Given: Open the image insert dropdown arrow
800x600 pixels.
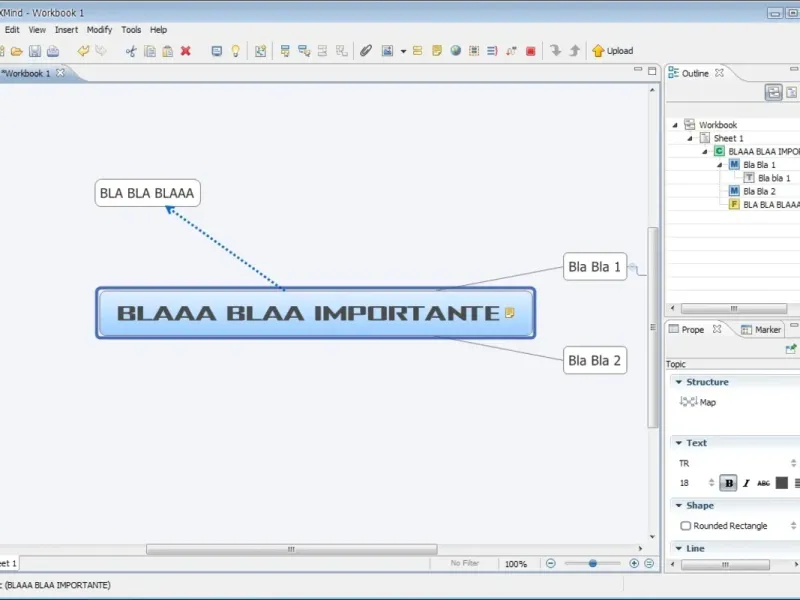Looking at the screenshot, I should tap(403, 52).
